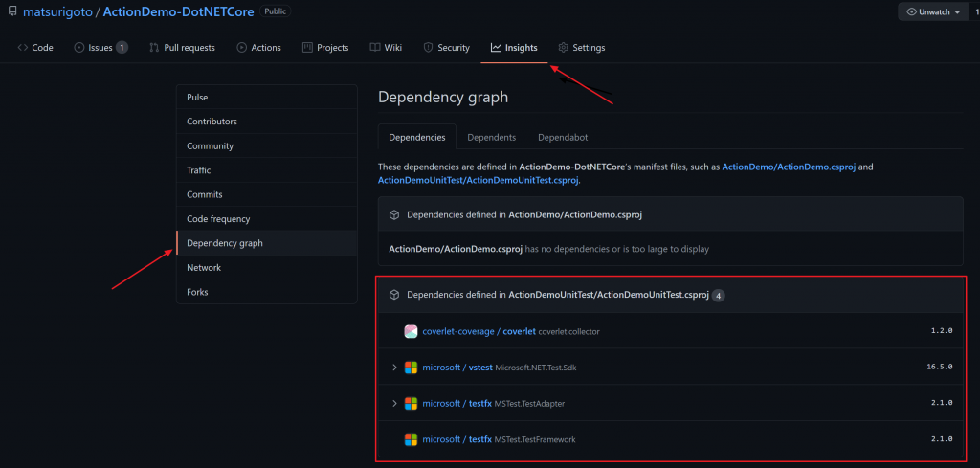This screenshot has height=468, width=980.
Task: Open the Code tab
Action: click(35, 48)
